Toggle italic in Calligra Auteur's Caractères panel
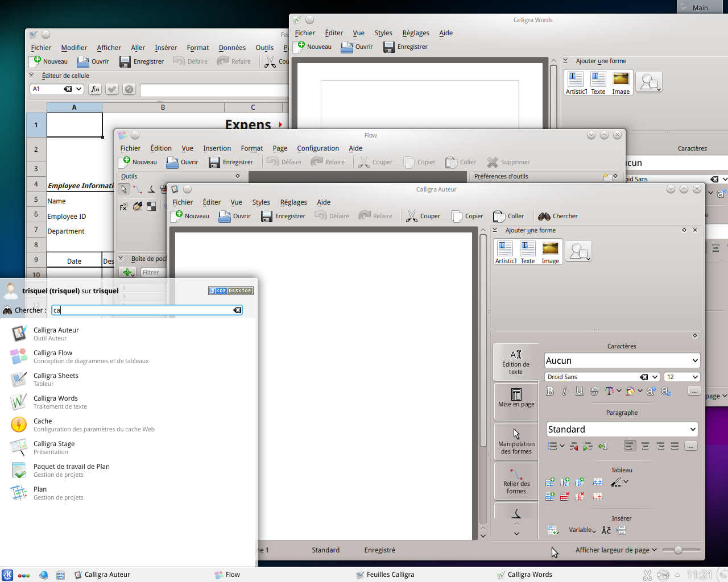Image resolution: width=728 pixels, height=582 pixels. [x=564, y=391]
